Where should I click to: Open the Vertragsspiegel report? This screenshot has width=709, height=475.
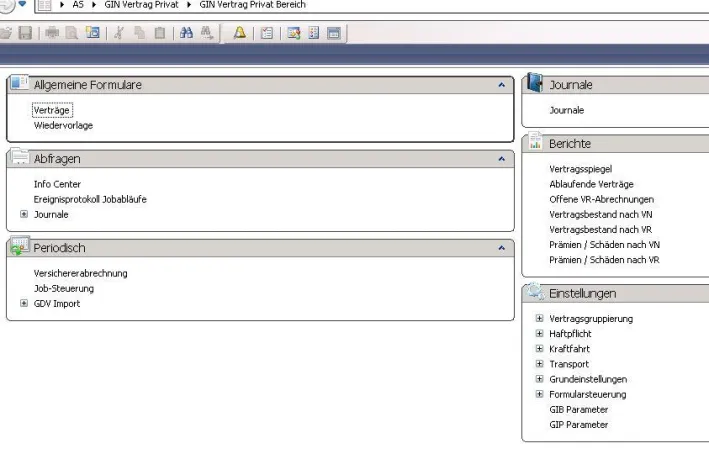coord(580,169)
